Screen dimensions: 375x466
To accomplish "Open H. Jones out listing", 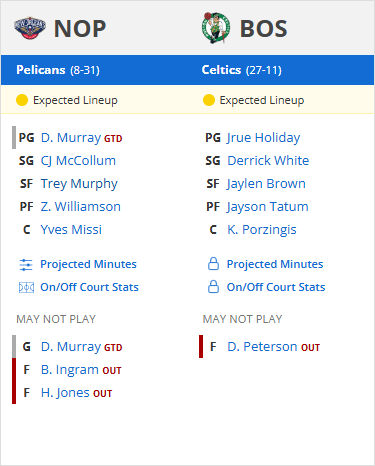I will (x=65, y=393).
